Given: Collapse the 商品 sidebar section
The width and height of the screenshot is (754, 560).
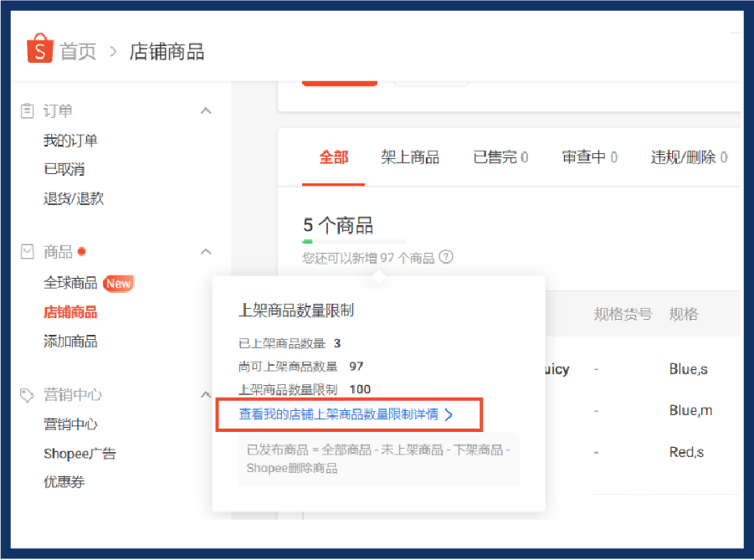Looking at the screenshot, I should click(x=206, y=251).
